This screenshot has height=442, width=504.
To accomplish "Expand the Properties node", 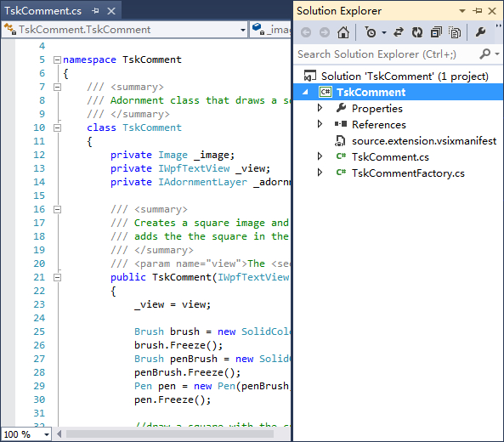I will point(320,108).
